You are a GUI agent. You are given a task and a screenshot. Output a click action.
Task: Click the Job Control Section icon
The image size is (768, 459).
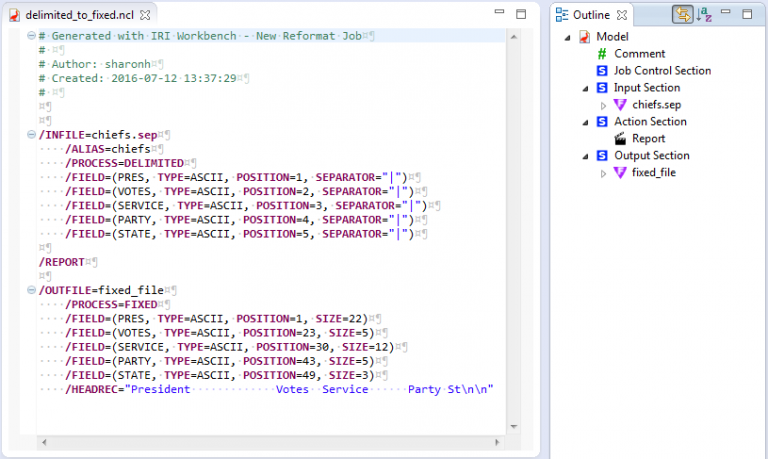pos(602,71)
